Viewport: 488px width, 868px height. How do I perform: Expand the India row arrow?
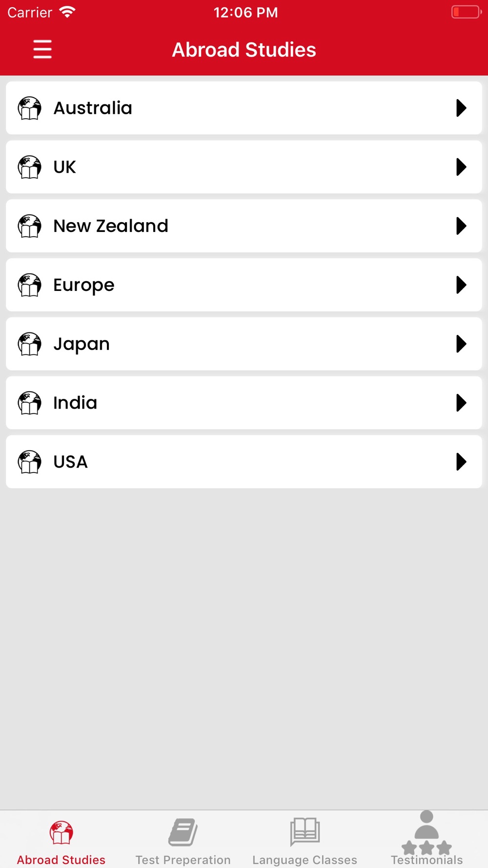pos(461,403)
